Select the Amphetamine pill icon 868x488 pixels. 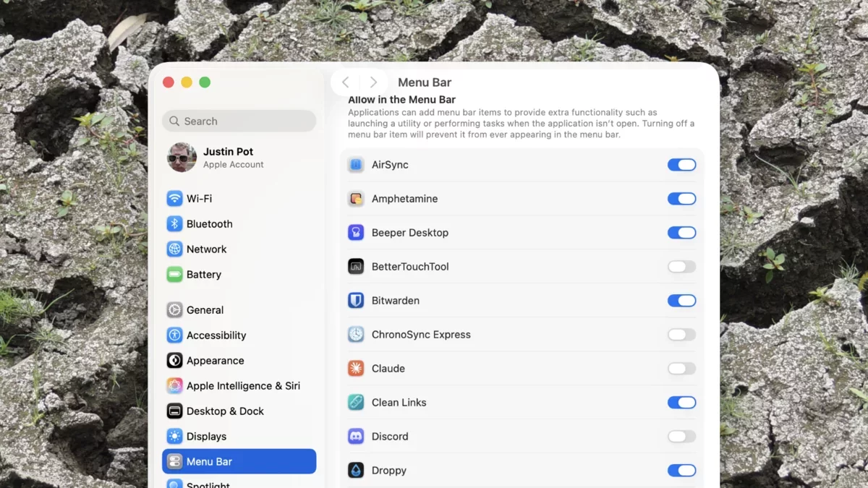(355, 198)
